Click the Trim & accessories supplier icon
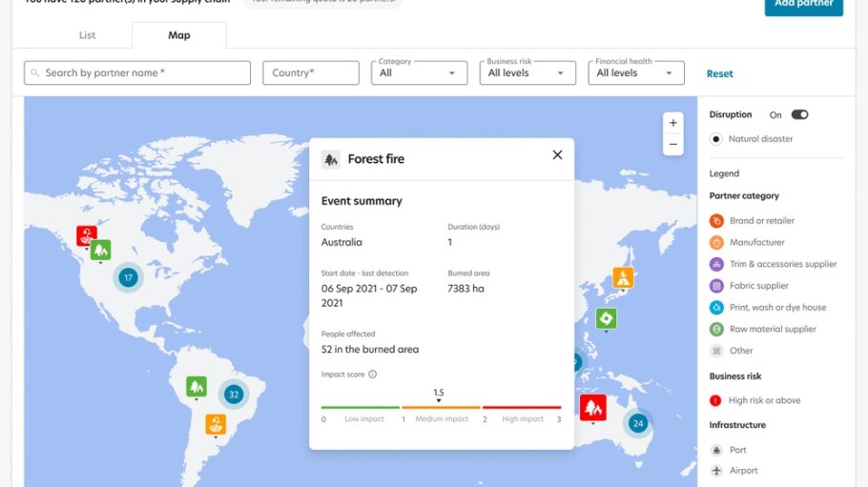 click(x=716, y=264)
